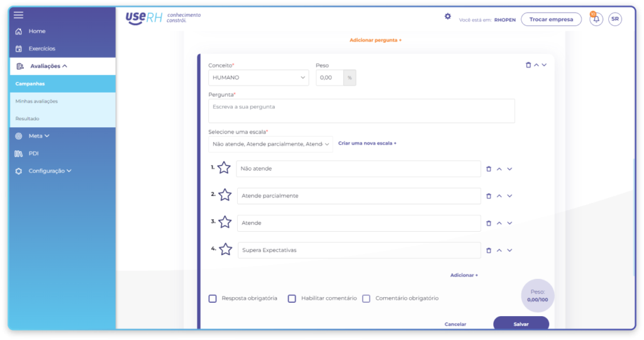Move Supera Expectativas option down
The height and width of the screenshot is (340, 644).
[x=509, y=251]
